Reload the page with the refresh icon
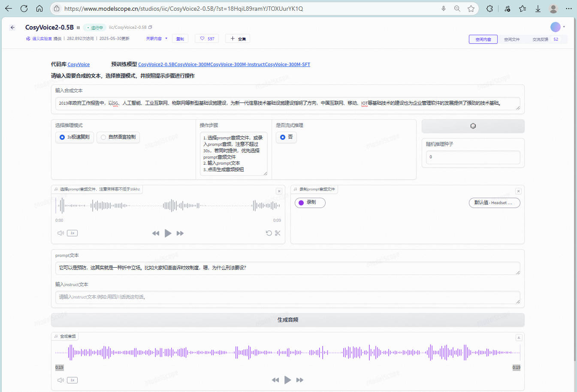 coord(24,9)
